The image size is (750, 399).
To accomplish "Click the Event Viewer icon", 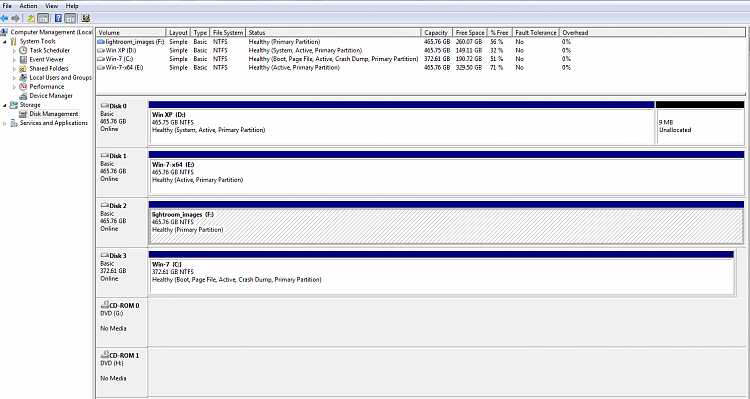I will [23, 59].
